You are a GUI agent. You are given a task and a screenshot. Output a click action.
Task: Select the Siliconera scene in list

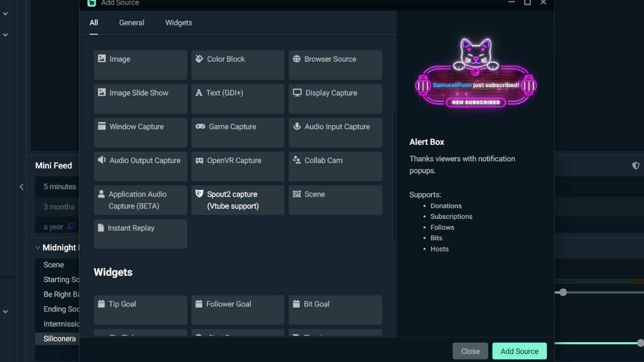click(59, 339)
